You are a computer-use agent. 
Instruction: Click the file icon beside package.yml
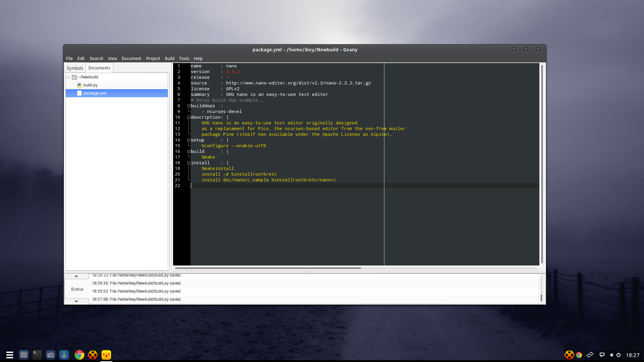coord(79,93)
